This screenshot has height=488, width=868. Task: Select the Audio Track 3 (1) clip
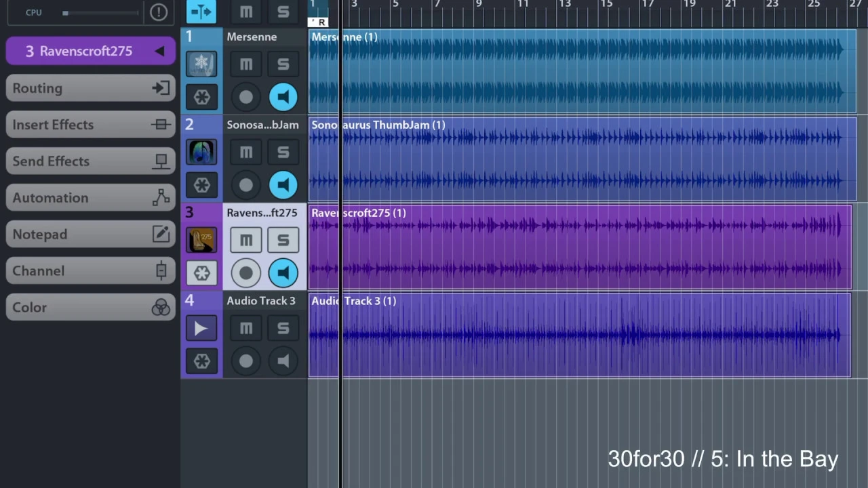pos(580,335)
